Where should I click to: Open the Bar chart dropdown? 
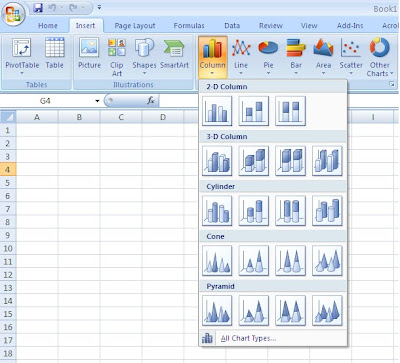[296, 56]
